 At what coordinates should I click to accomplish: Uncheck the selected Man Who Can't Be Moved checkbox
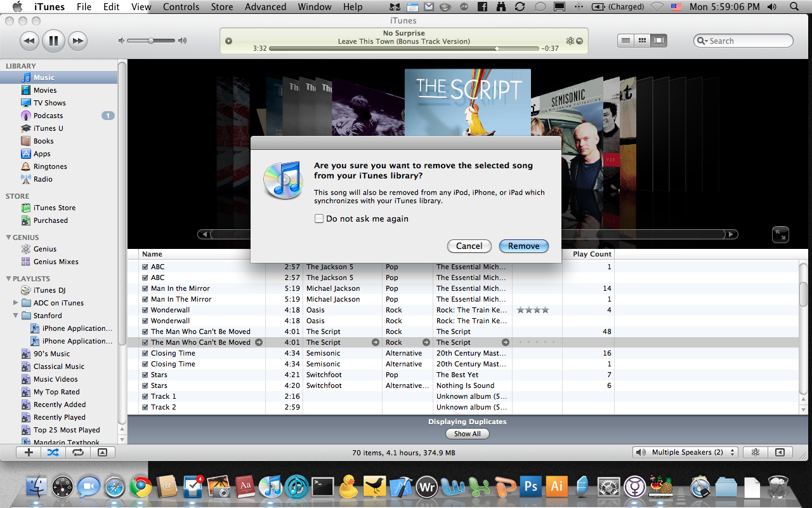(x=145, y=342)
